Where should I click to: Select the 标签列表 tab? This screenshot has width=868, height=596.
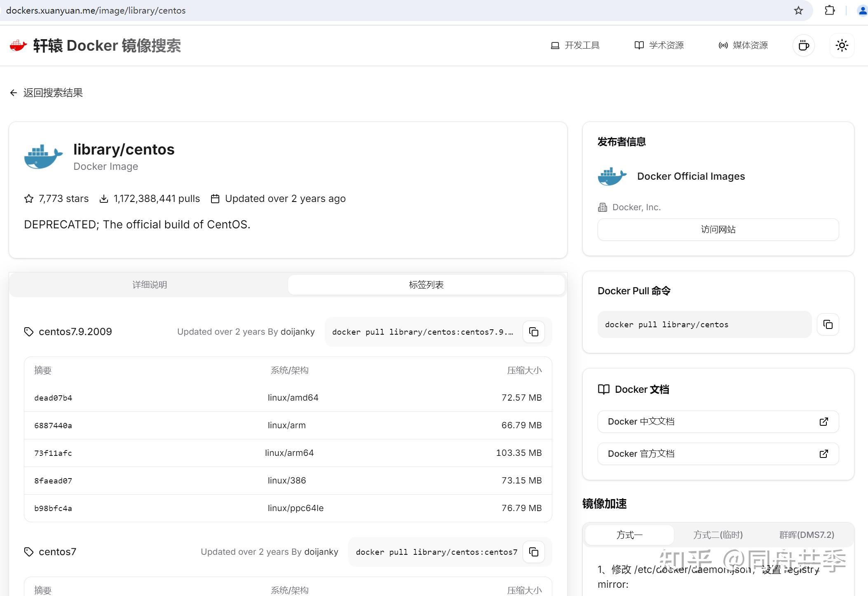tap(426, 284)
